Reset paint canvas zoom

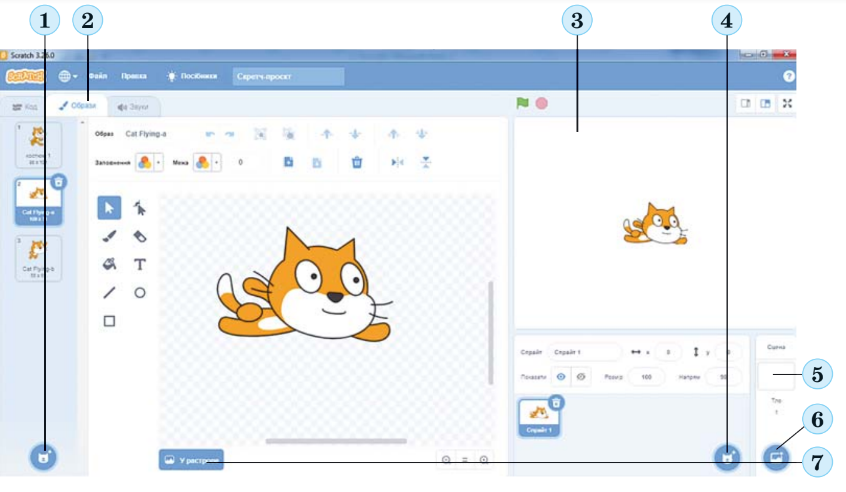(x=465, y=460)
